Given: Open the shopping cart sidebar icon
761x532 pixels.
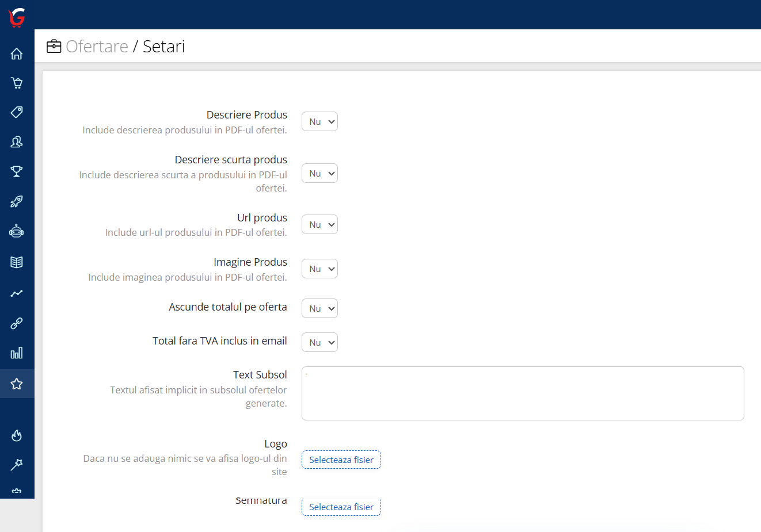Looking at the screenshot, I should 17,83.
